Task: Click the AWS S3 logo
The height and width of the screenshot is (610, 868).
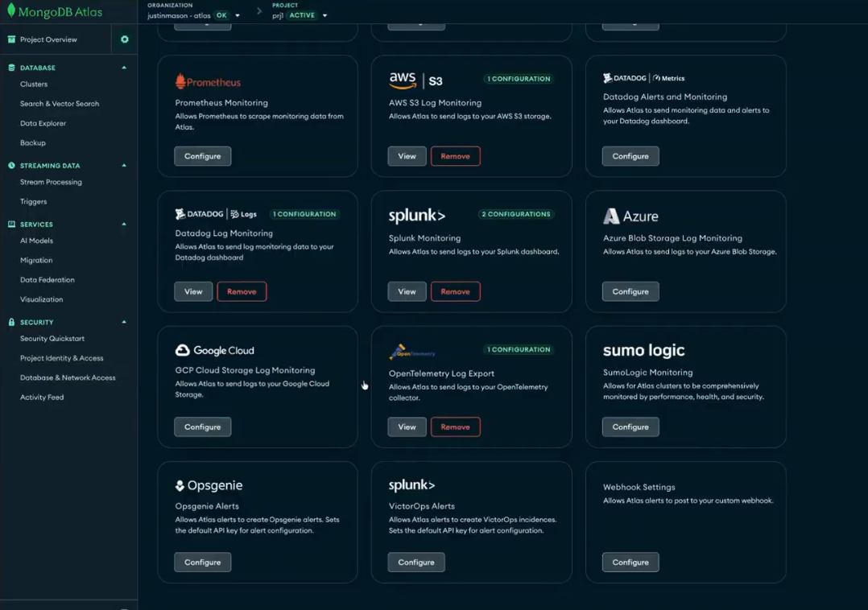Action: 415,80
